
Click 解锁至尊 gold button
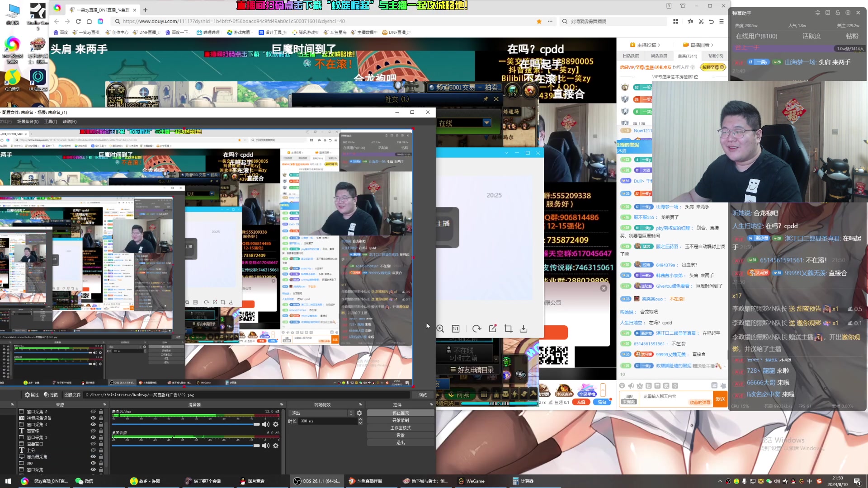point(713,67)
